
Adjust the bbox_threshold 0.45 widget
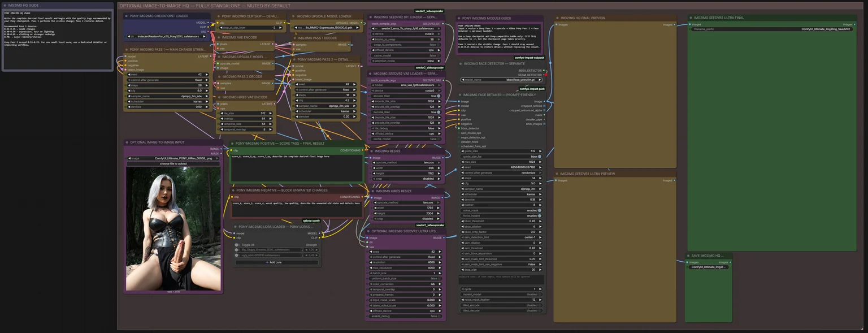500,221
